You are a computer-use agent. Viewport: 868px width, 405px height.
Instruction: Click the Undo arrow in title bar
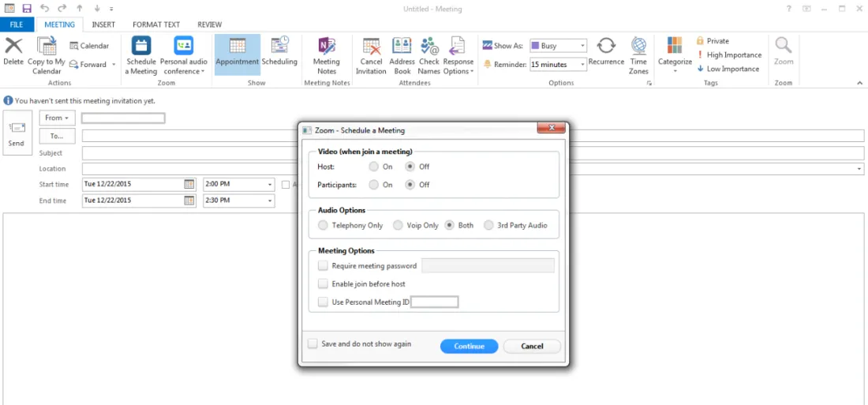pos(46,9)
